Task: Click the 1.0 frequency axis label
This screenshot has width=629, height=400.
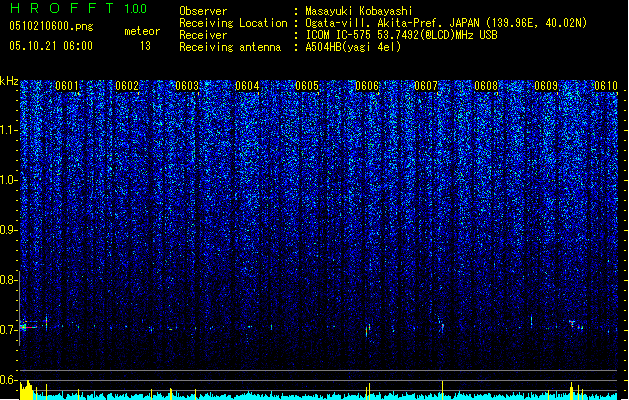Action: tap(8, 180)
